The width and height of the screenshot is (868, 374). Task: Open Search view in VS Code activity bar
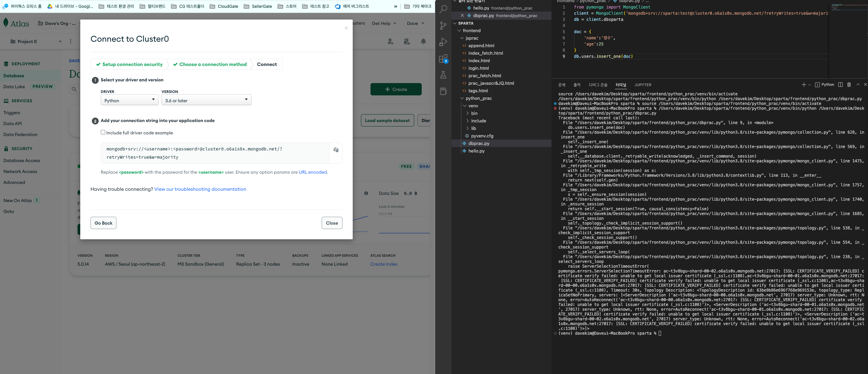click(443, 9)
